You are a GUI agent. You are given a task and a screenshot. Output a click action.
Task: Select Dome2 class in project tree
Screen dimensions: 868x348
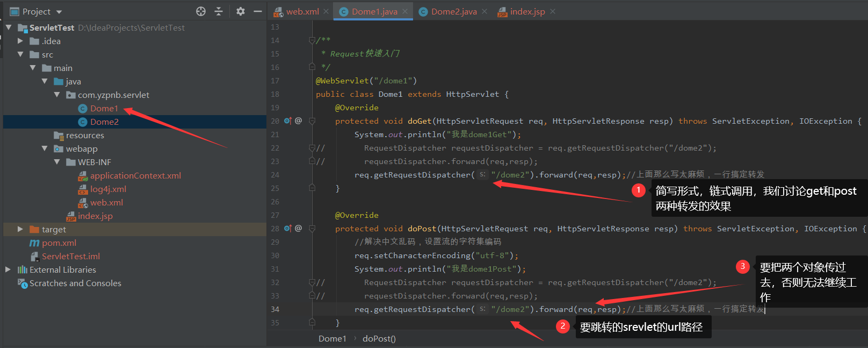click(104, 122)
